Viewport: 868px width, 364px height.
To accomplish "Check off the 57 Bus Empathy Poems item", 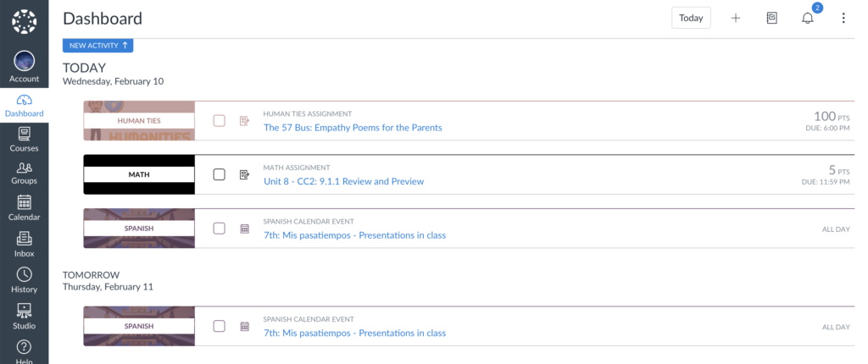I will (x=220, y=120).
